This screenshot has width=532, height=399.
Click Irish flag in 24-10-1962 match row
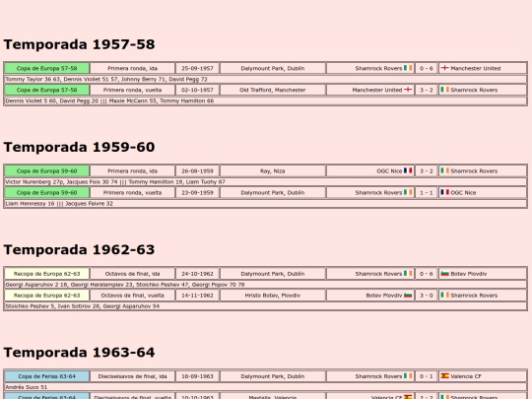click(x=408, y=274)
